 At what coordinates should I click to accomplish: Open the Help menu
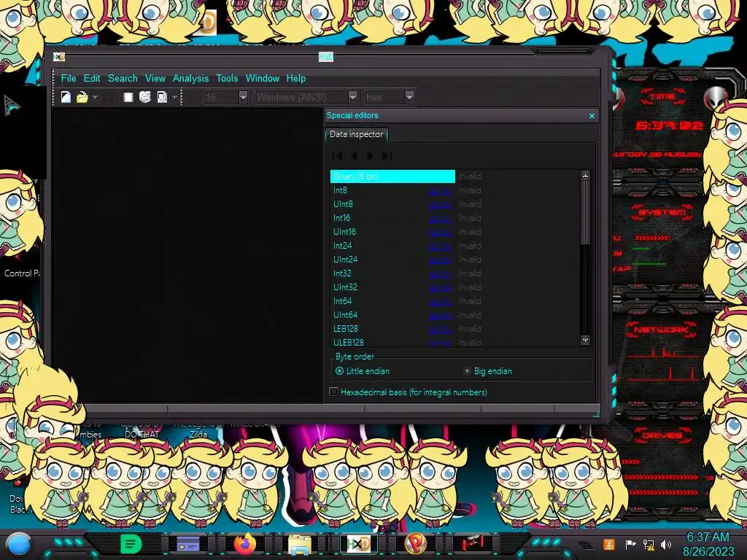click(x=296, y=78)
